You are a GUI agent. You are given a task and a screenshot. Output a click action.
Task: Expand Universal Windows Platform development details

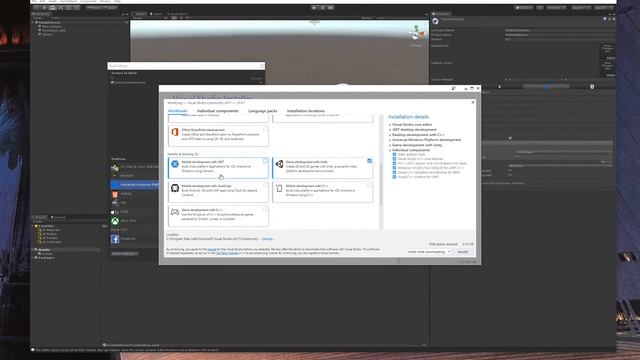click(390, 140)
